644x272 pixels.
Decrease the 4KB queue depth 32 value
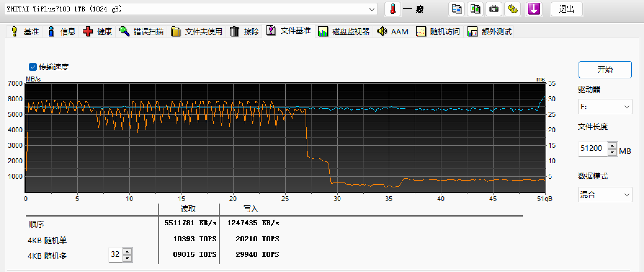click(x=127, y=258)
